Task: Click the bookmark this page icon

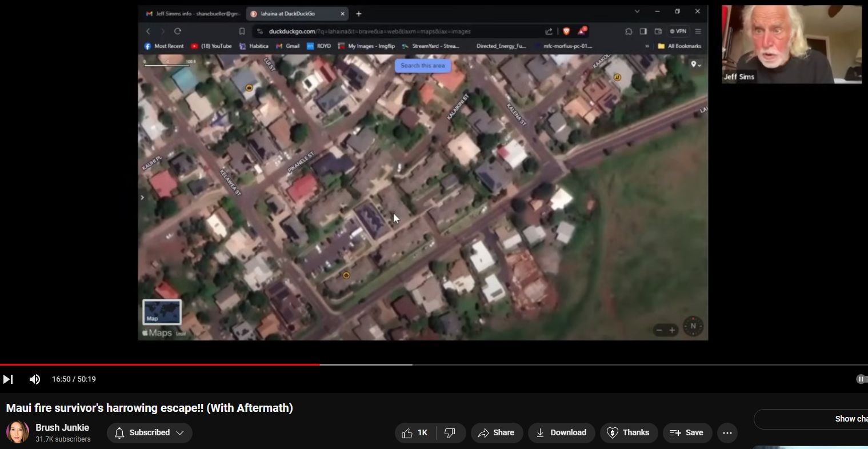Action: pos(242,31)
